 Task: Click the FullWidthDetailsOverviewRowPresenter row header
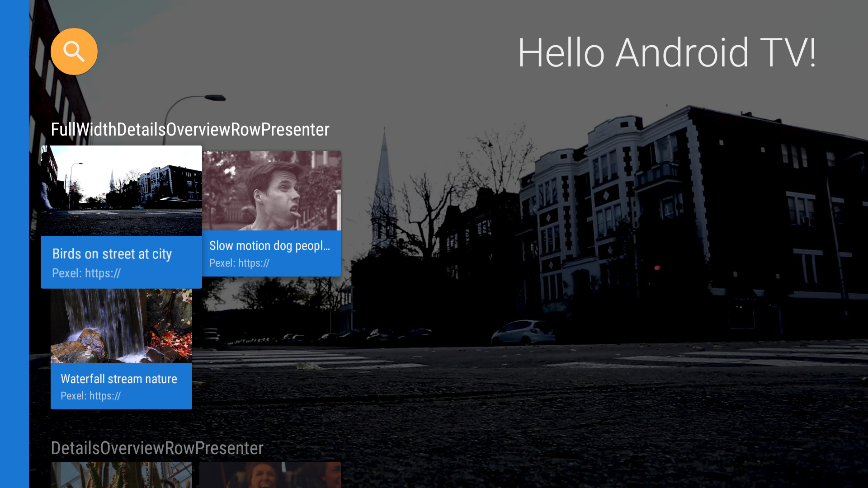click(x=190, y=130)
